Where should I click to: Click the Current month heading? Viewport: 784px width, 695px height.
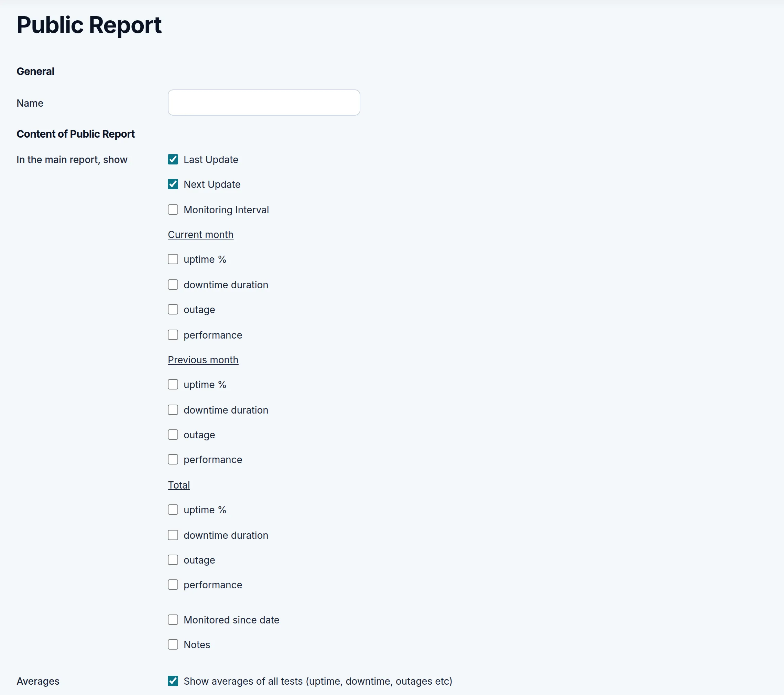point(200,235)
